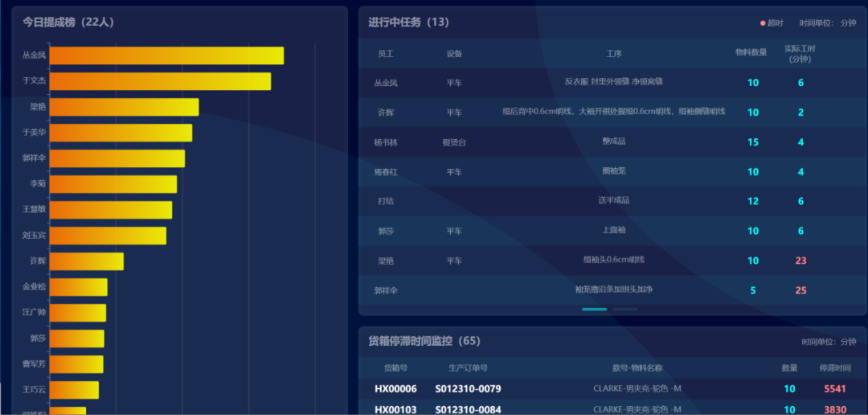868x415 pixels.
Task: Click the red 超时 legend dot
Action: coord(763,23)
